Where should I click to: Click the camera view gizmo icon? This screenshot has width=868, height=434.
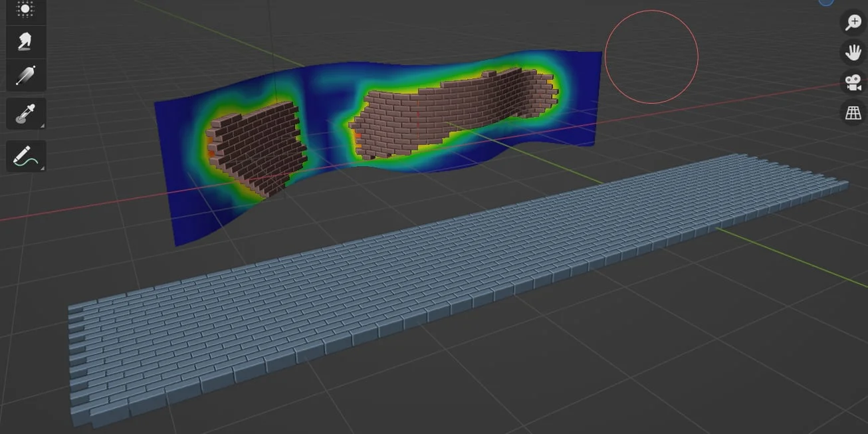tap(853, 82)
